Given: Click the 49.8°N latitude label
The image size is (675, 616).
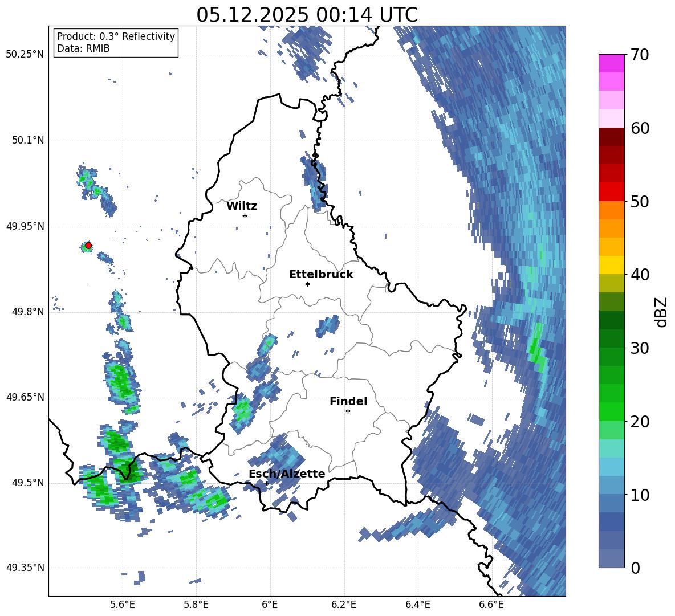Looking at the screenshot, I should [x=29, y=312].
